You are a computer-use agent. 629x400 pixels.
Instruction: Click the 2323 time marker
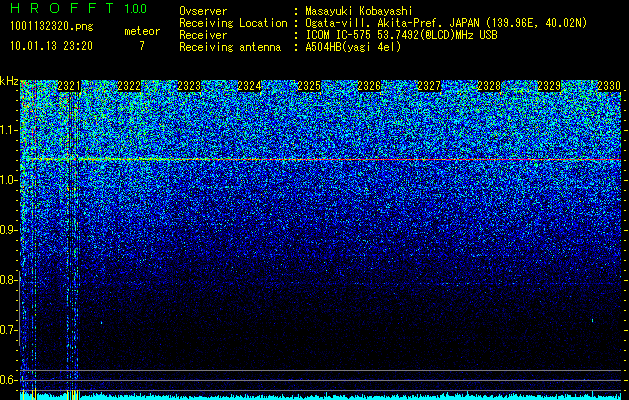189,86
